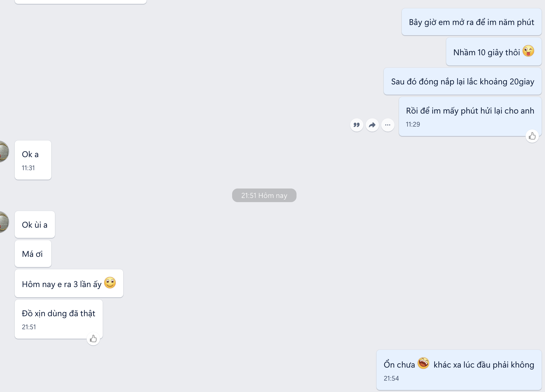Click the winking emoji in 'Nhầm 10 giây'
The image size is (545, 392).
528,51
